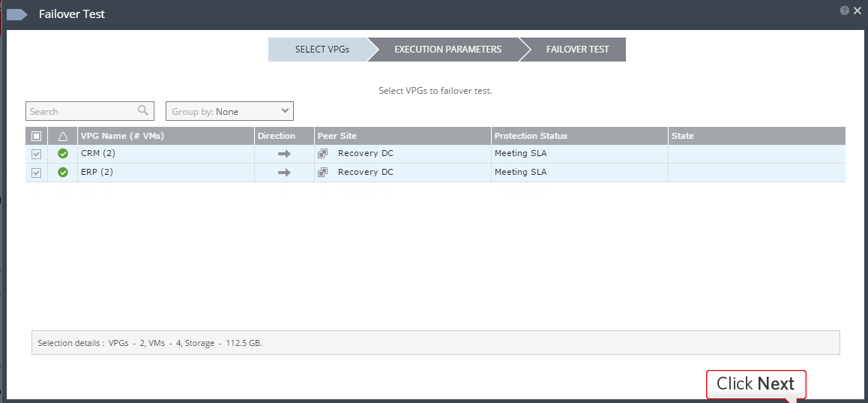This screenshot has width=868, height=403.
Task: Click the green status icon for CRM
Action: [63, 154]
